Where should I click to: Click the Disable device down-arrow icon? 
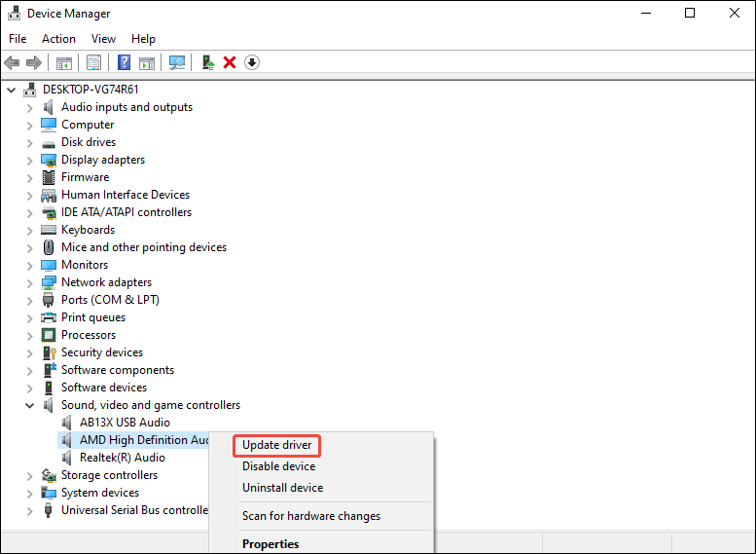click(252, 62)
